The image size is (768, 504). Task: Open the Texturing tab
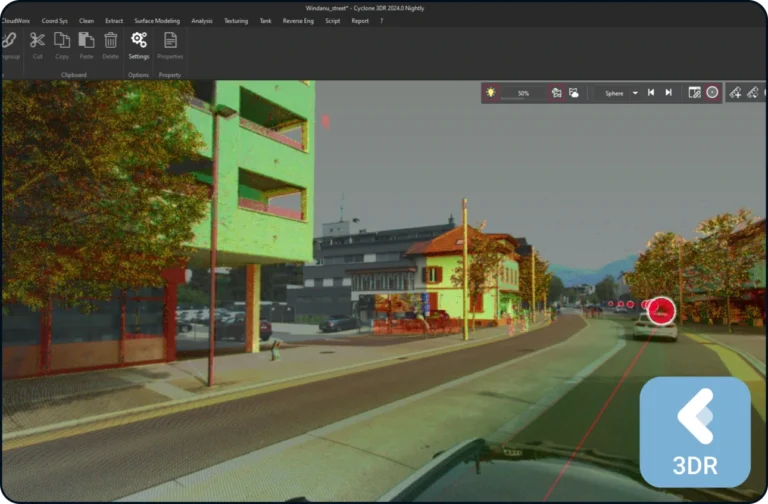pos(236,21)
